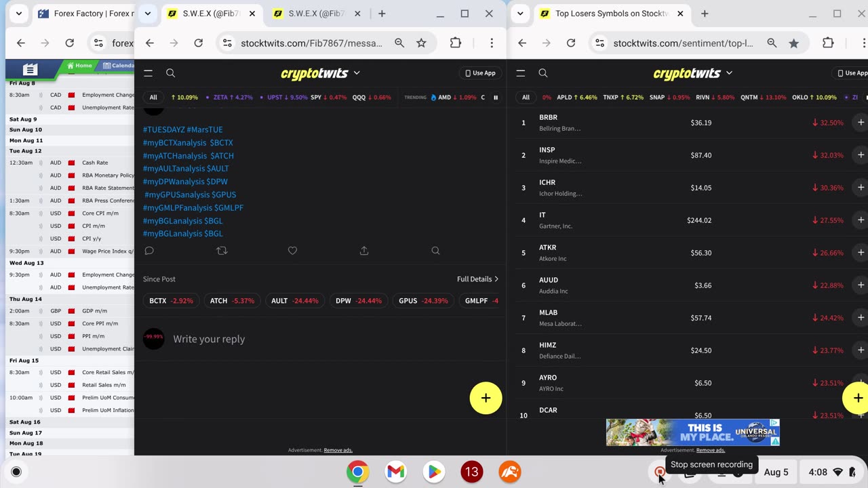Image resolution: width=868 pixels, height=488 pixels.
Task: Open GPUS -24.39% since-post chip
Action: point(423,300)
